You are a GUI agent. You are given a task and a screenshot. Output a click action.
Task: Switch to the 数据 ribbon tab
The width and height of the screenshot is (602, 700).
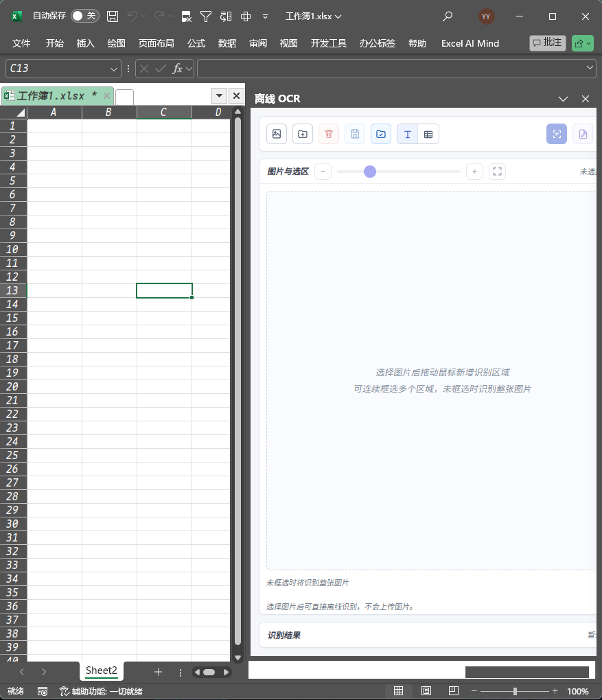click(227, 43)
